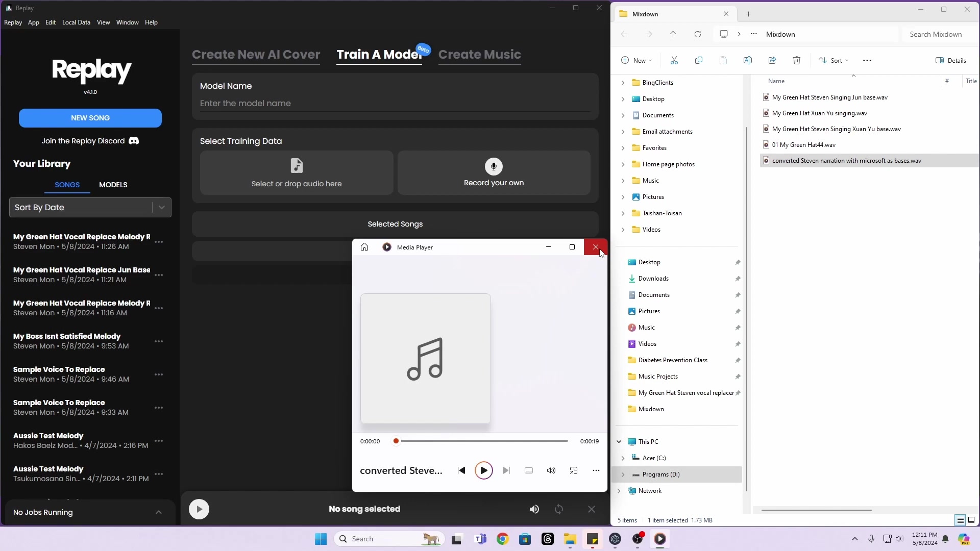Expand the No Jobs Running panel
This screenshot has height=551, width=980.
tap(159, 512)
